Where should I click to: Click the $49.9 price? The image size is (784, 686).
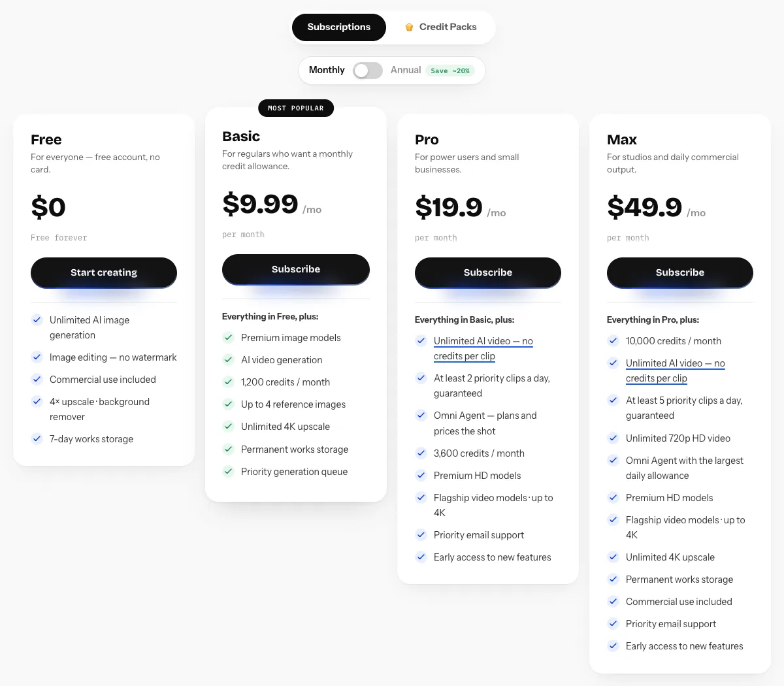[x=645, y=208]
